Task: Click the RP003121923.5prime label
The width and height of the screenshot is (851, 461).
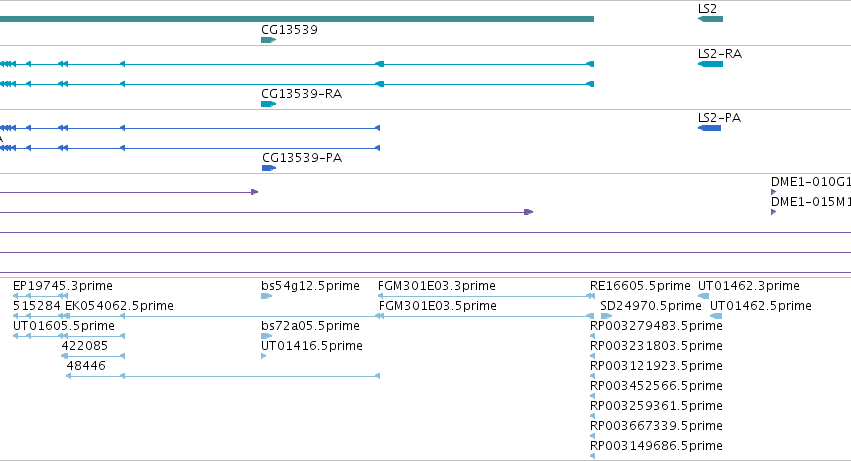Action: 656,366
